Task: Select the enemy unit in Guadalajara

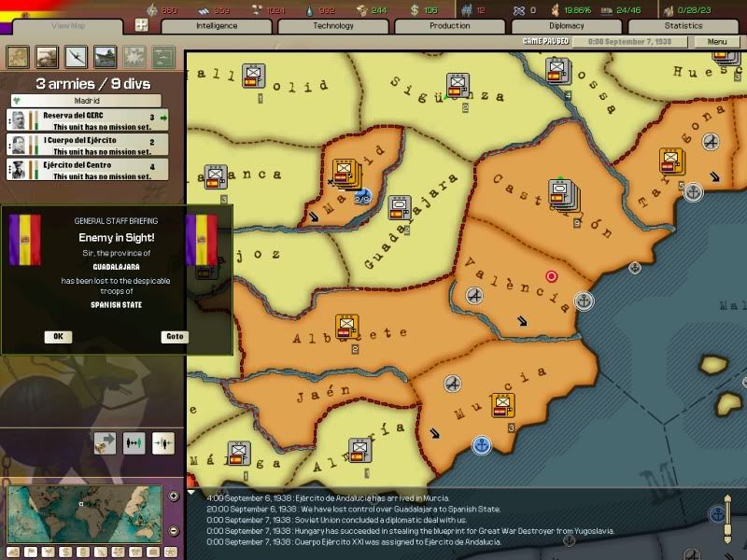Action: pos(400,208)
